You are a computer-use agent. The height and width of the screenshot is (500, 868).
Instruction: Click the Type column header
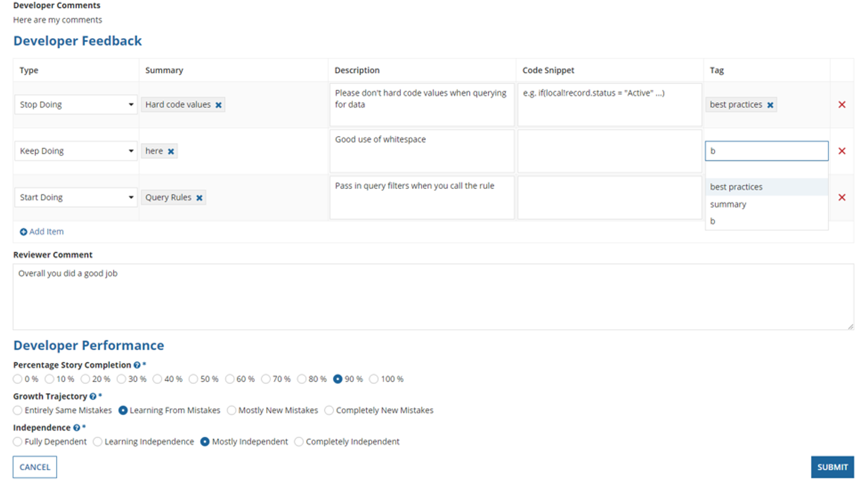(29, 70)
